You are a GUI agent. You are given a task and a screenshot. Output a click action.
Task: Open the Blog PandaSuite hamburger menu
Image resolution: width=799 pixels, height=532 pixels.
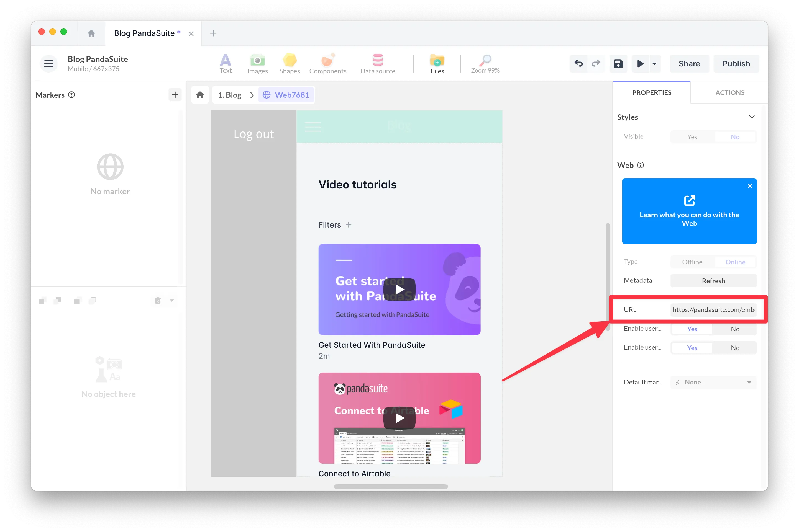click(48, 63)
